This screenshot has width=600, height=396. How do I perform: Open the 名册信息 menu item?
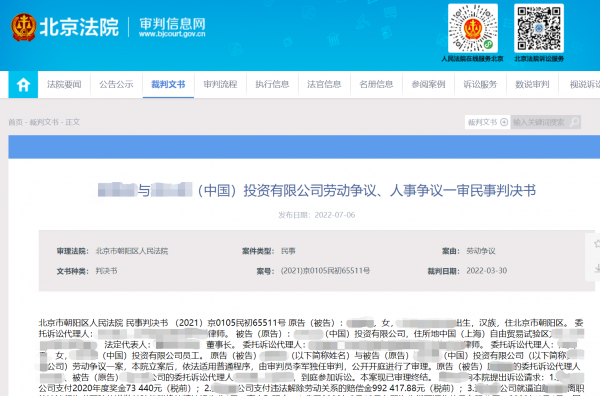click(376, 84)
